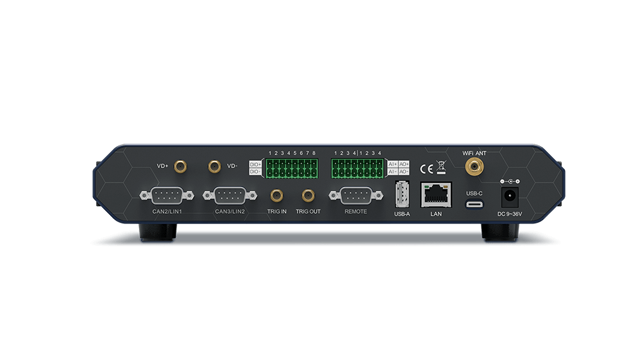Click the LAN Ethernet port
The width and height of the screenshot is (644, 349).
point(435,194)
